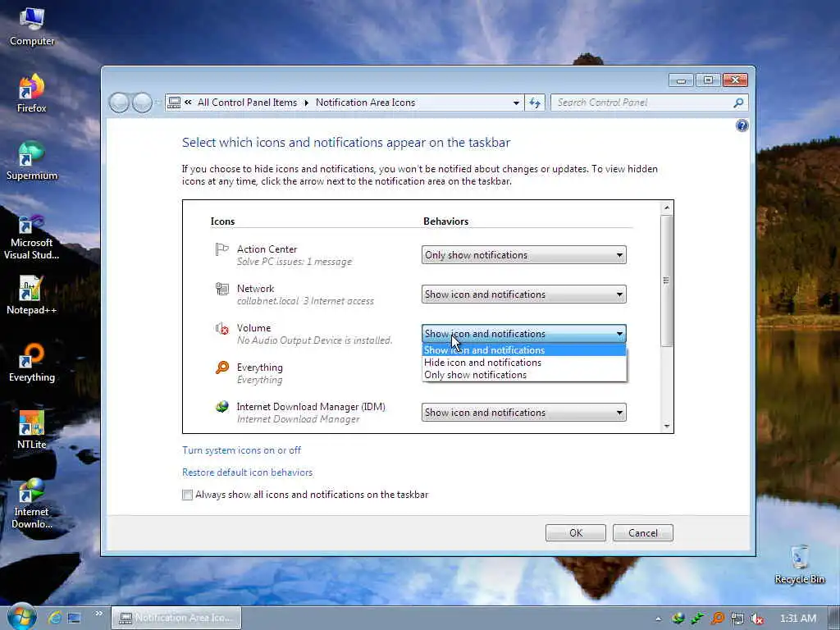
Task: Expand the arrow after All Control Panel Items
Action: pos(307,103)
